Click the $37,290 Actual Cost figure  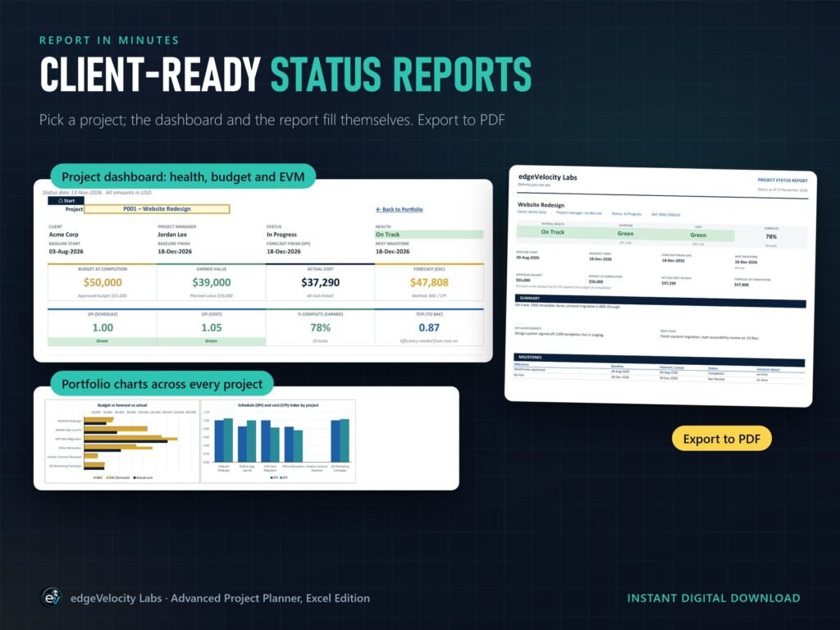(321, 282)
